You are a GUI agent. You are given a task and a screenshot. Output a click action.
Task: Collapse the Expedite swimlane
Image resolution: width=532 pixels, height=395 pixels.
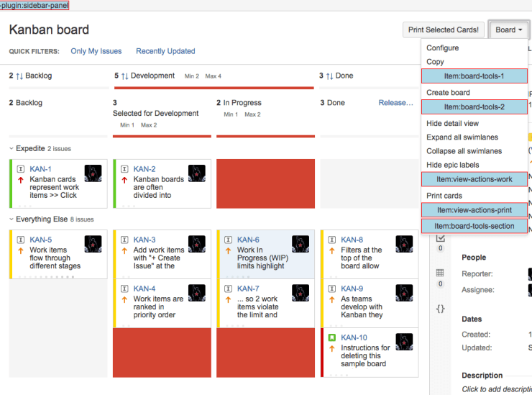click(12, 149)
